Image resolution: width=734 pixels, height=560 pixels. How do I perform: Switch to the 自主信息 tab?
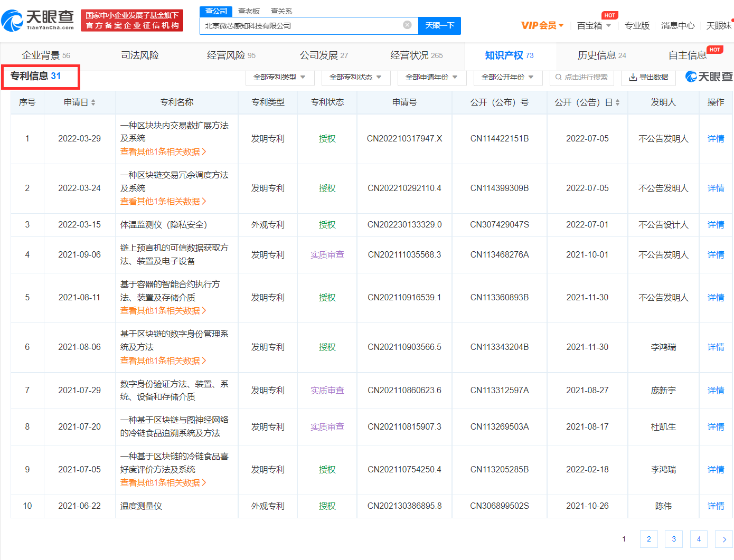pos(688,55)
